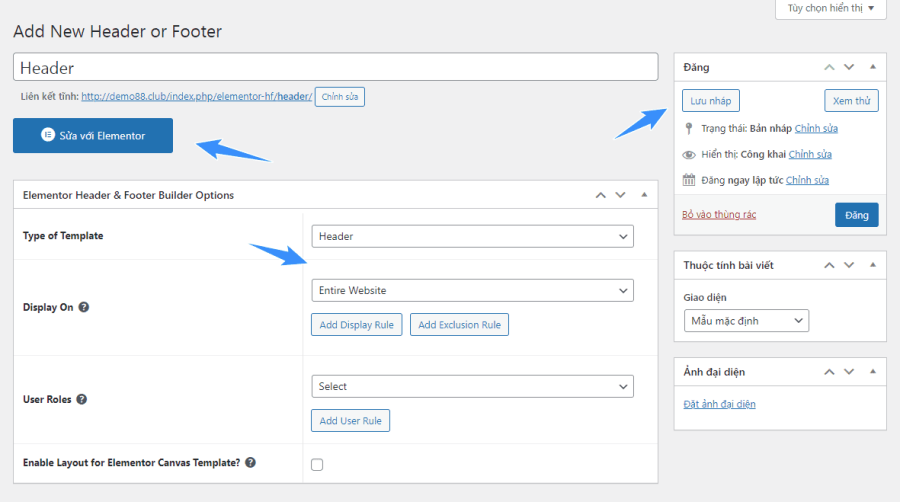Move Ảnh đại diện panel down
900x502 pixels.
tap(849, 372)
